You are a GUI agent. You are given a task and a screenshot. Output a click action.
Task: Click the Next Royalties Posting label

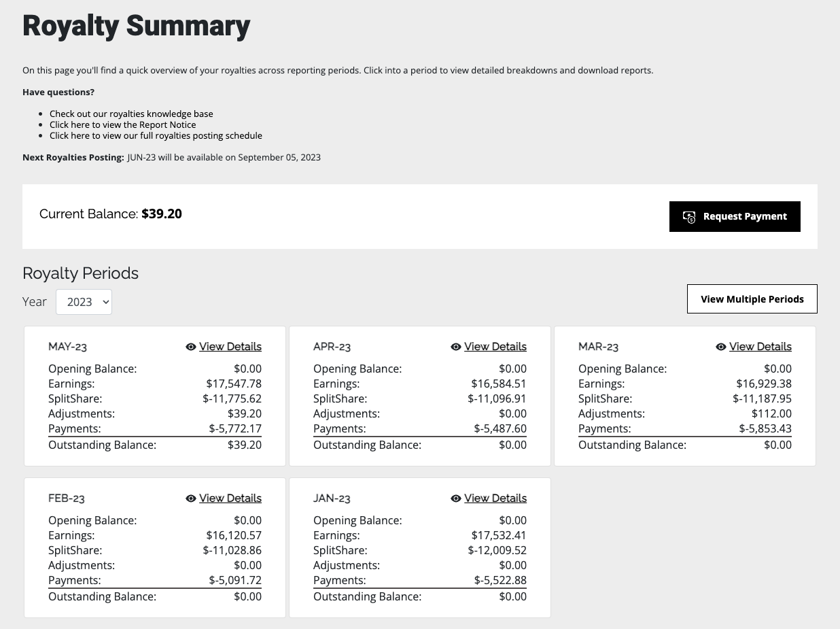[x=73, y=158]
